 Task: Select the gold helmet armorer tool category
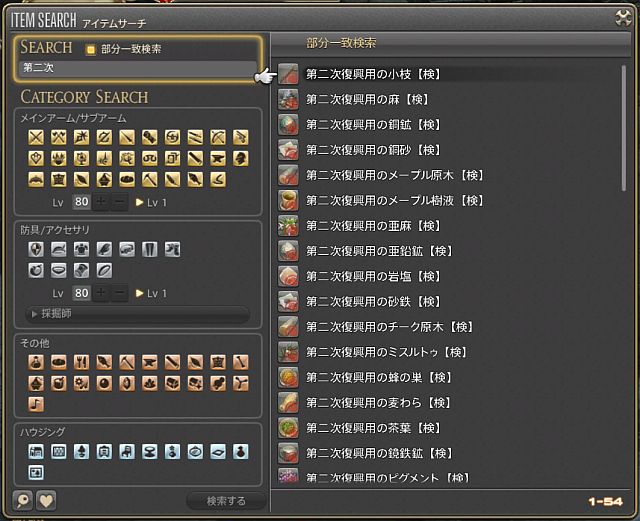tap(241, 158)
